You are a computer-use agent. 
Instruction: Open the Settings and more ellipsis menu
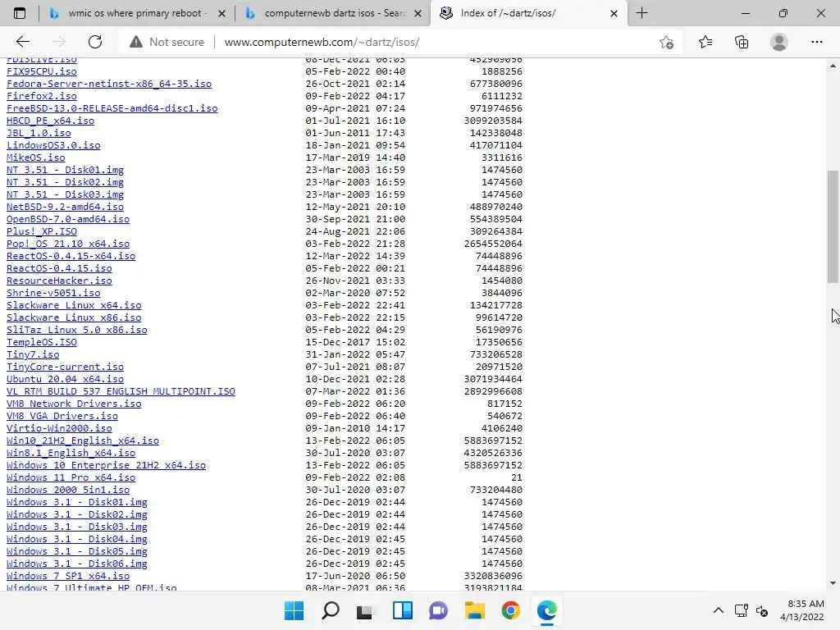816,42
